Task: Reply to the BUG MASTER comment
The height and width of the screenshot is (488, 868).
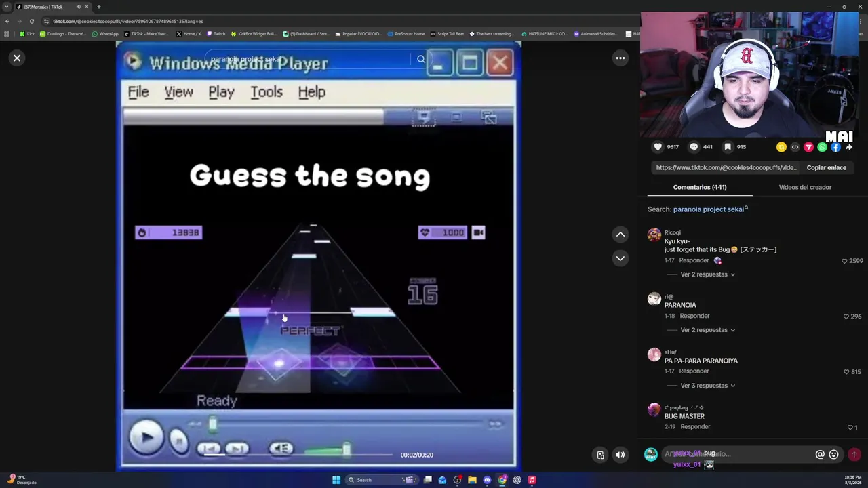Action: [694, 427]
